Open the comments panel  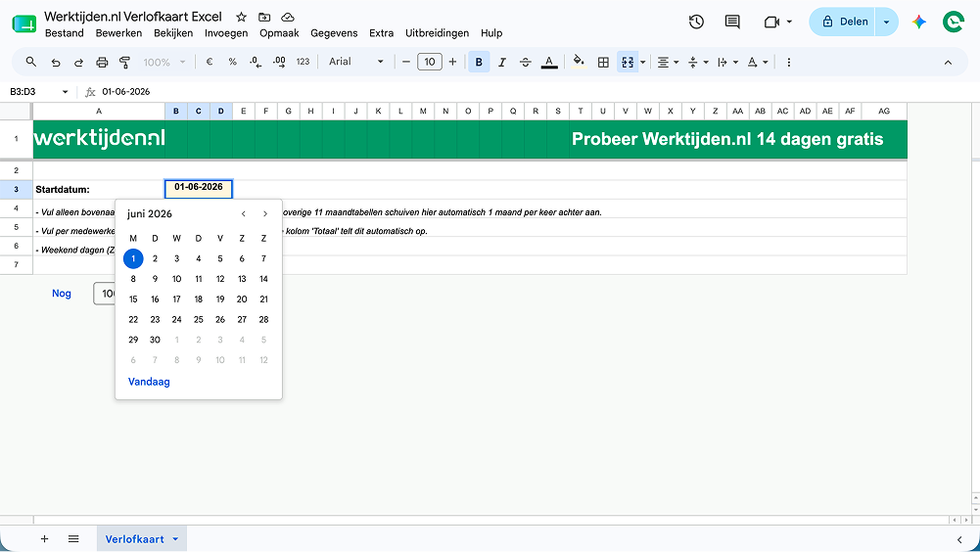pos(732,22)
